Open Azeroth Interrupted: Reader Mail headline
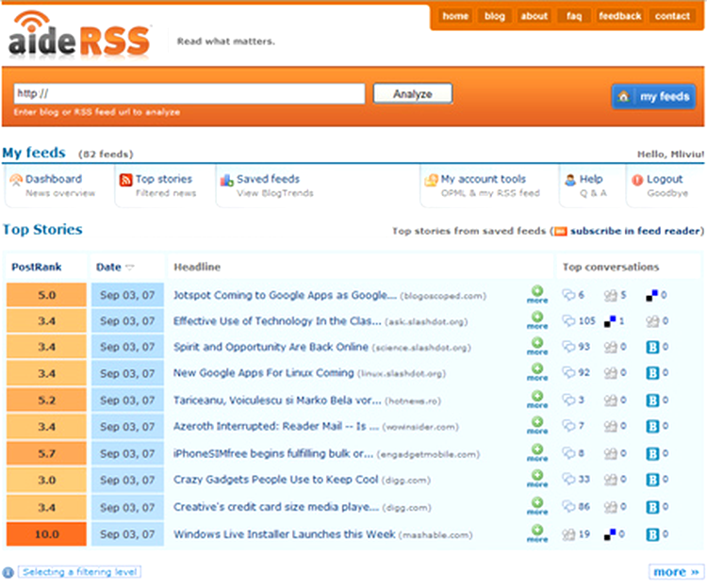This screenshot has height=588, width=707. (x=276, y=426)
